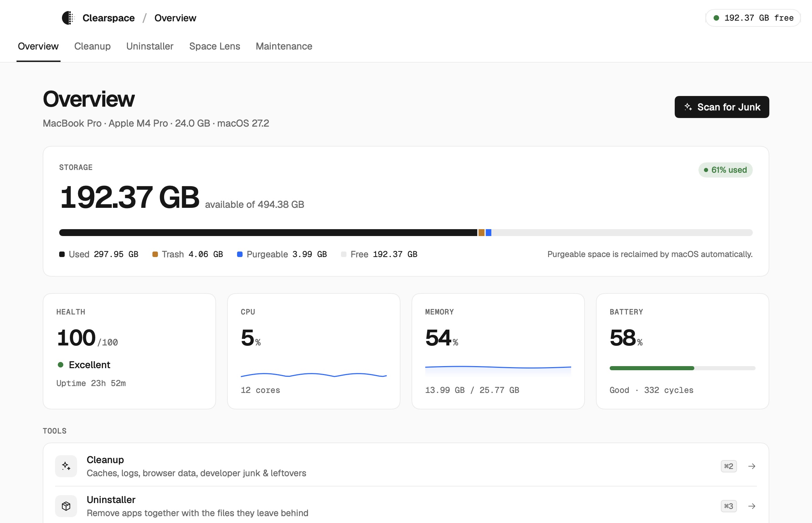The width and height of the screenshot is (812, 523).
Task: Click the Used 297.95 GB value
Action: 116,254
